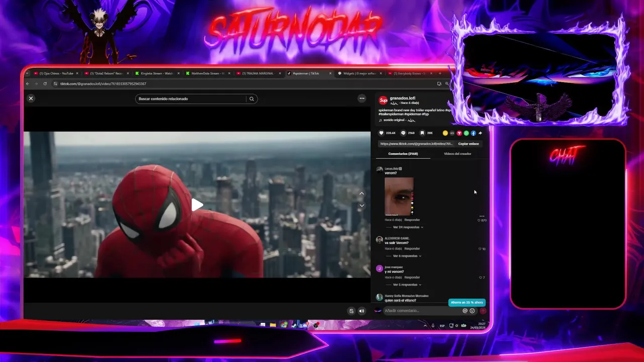
Task: Reply to the 'va salir Venom?' comment
Action: (x=412, y=248)
